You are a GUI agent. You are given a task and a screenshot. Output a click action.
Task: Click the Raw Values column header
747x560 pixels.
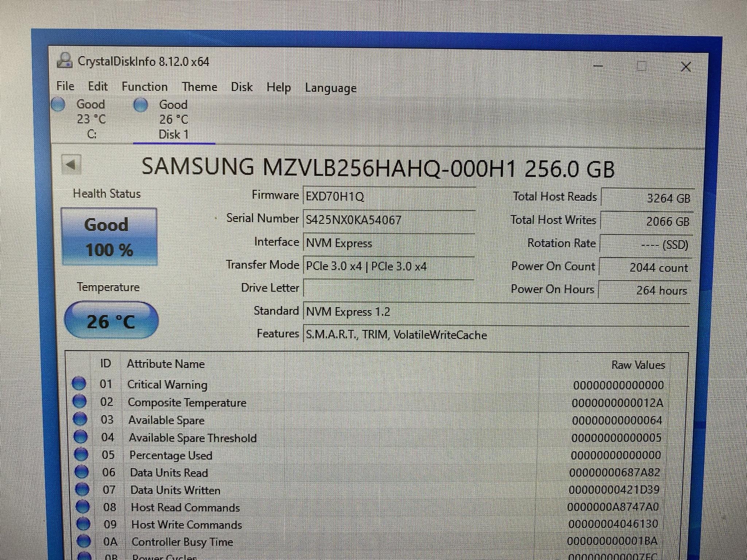click(x=638, y=365)
